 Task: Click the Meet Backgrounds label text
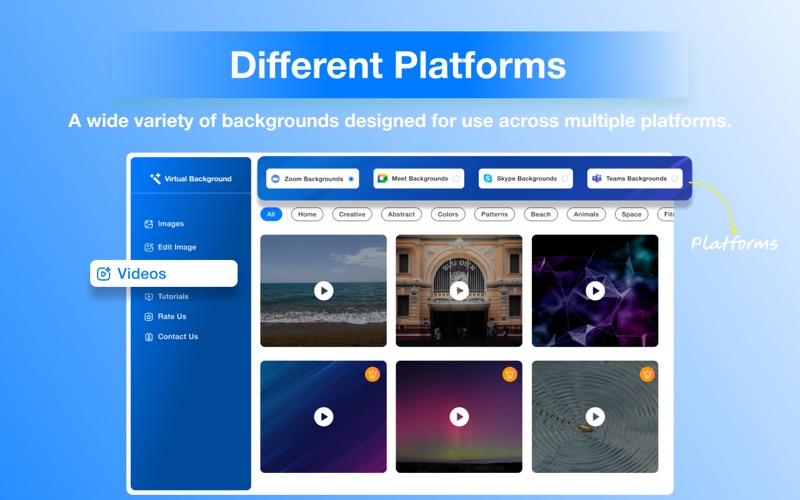pos(420,179)
